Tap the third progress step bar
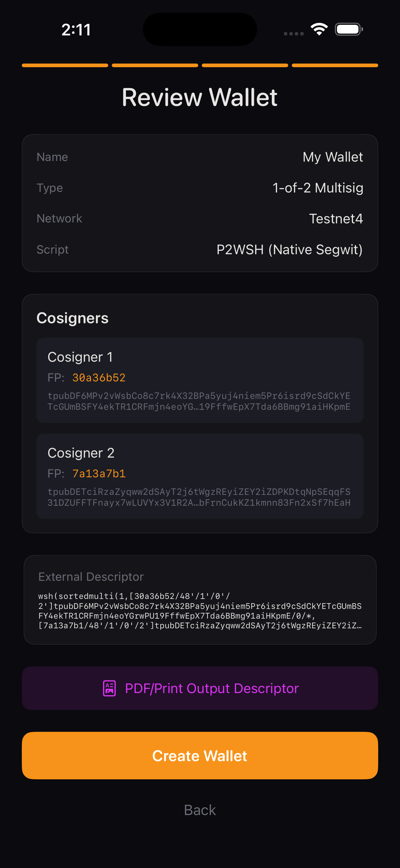The height and width of the screenshot is (868, 400). click(245, 66)
